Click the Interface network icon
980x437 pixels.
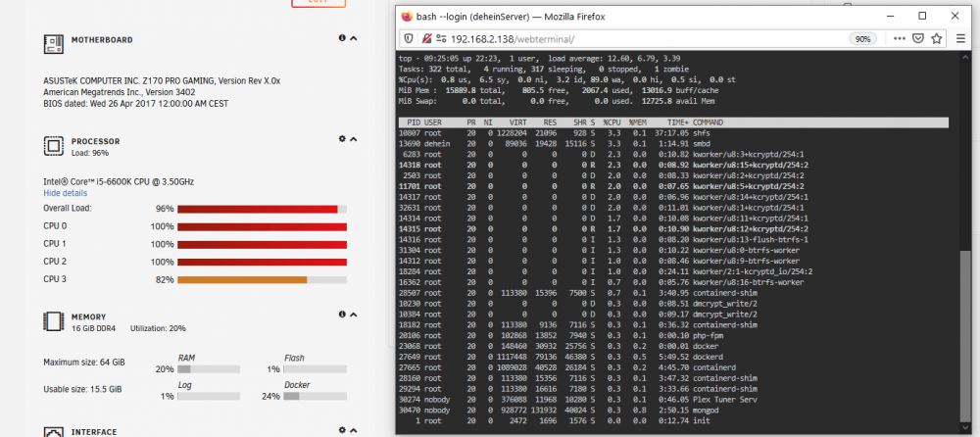click(x=53, y=432)
